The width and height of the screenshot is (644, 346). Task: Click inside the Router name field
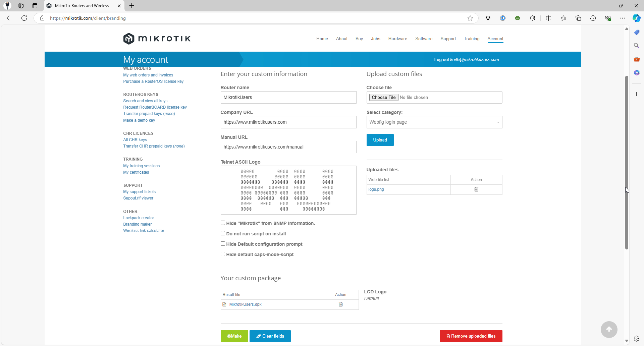288,97
